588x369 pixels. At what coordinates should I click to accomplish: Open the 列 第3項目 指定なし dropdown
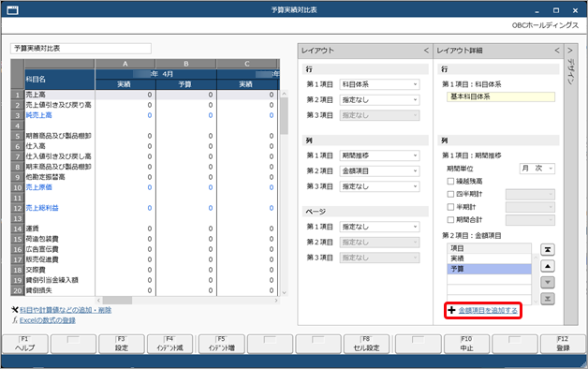(379, 186)
